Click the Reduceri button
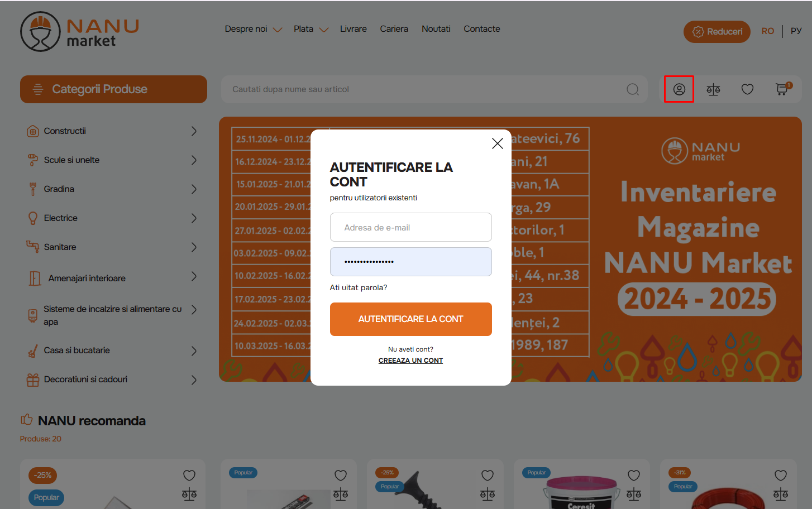Image resolution: width=812 pixels, height=509 pixels. [717, 32]
